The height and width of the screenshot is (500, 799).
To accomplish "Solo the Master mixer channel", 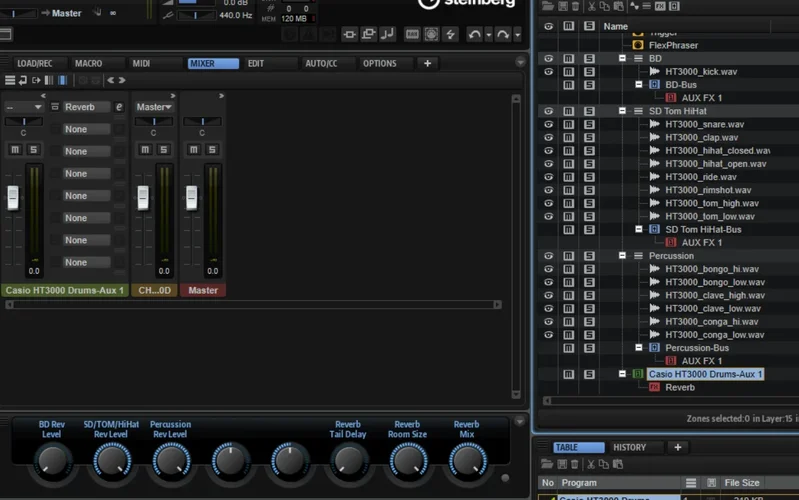I will tap(212, 150).
